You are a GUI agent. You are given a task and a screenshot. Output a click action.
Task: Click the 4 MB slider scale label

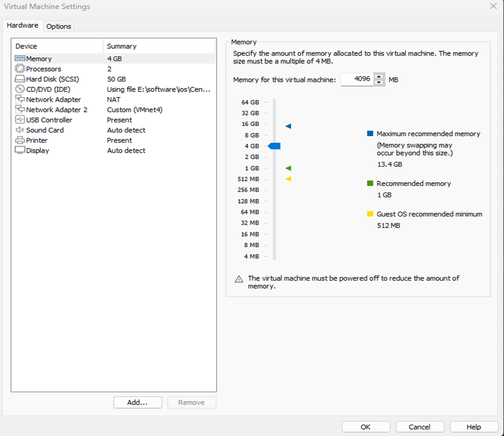tap(251, 256)
